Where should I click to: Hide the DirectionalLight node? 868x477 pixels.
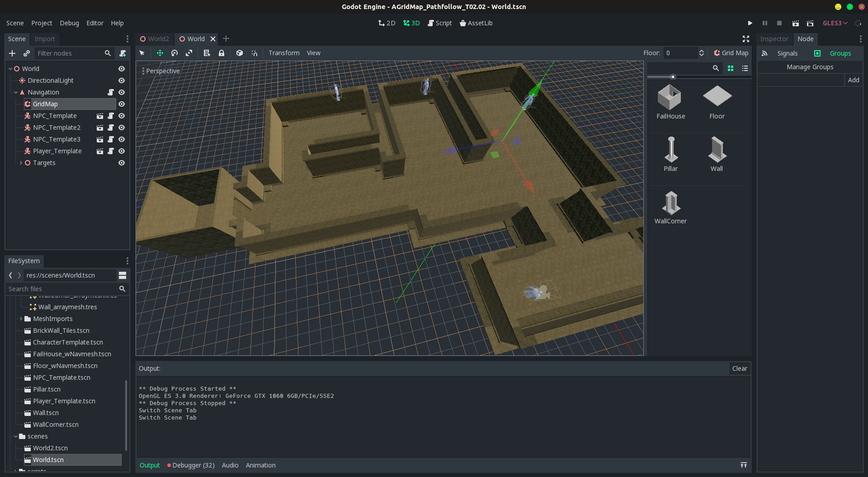coord(122,80)
